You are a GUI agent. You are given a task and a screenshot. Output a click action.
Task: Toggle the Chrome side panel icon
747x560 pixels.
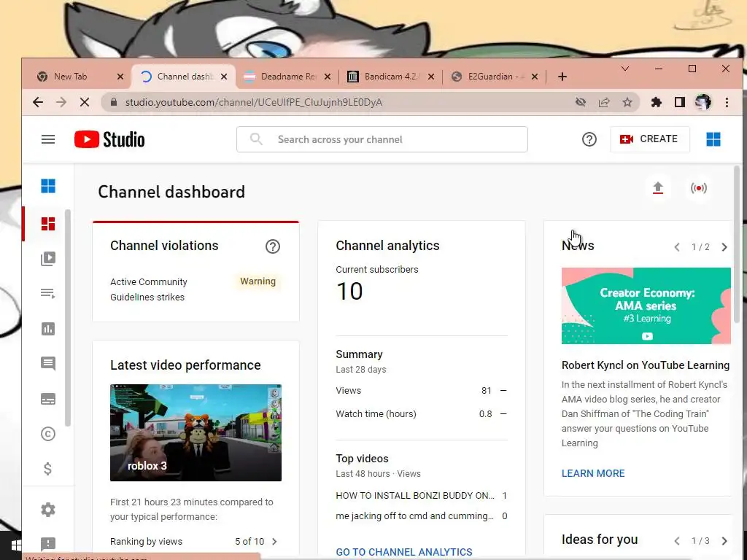click(679, 102)
